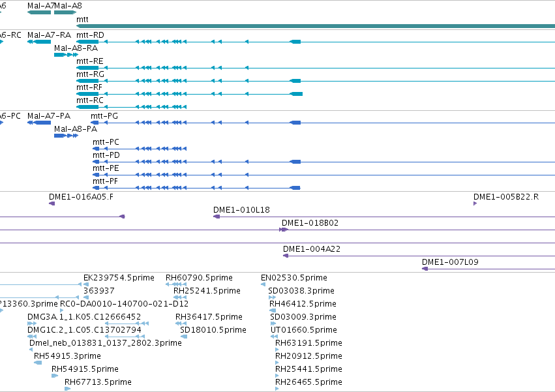This screenshot has width=555, height=392.
Task: Select RH54915.3prime EST label
Action: click(68, 356)
